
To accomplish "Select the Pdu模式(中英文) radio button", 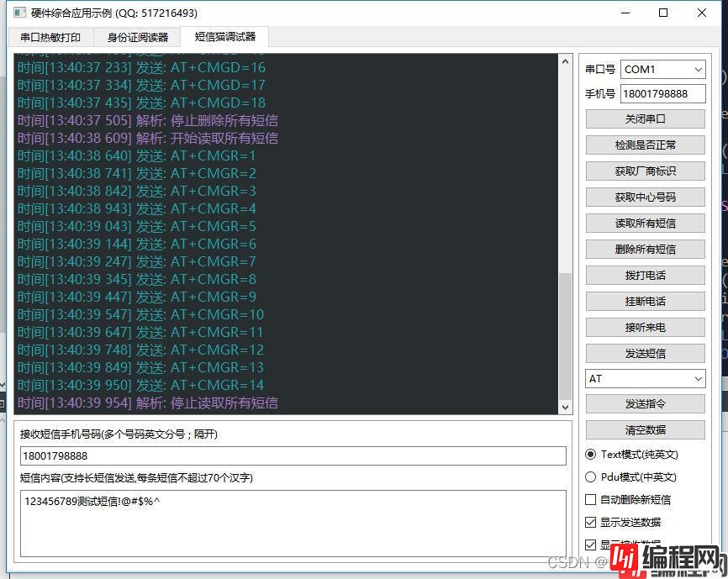I will 591,477.
